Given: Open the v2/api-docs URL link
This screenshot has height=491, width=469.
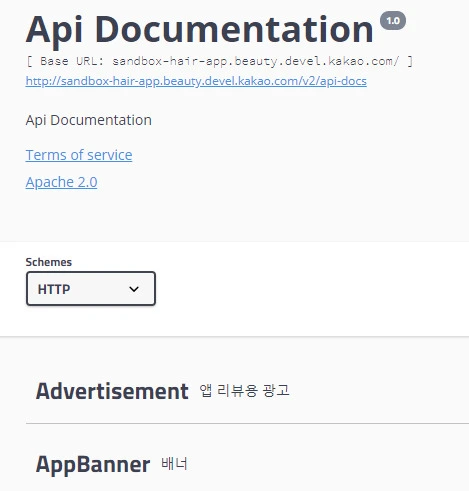Looking at the screenshot, I should click(x=196, y=81).
